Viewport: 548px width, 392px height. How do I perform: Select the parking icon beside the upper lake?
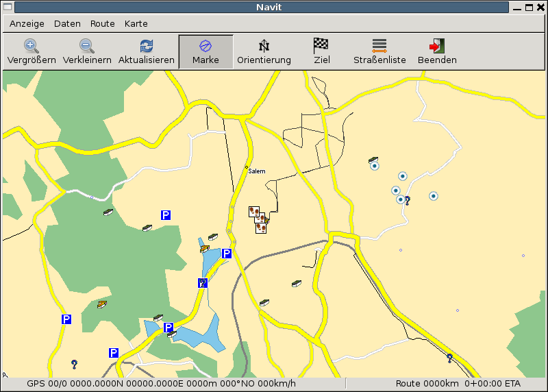227,254
